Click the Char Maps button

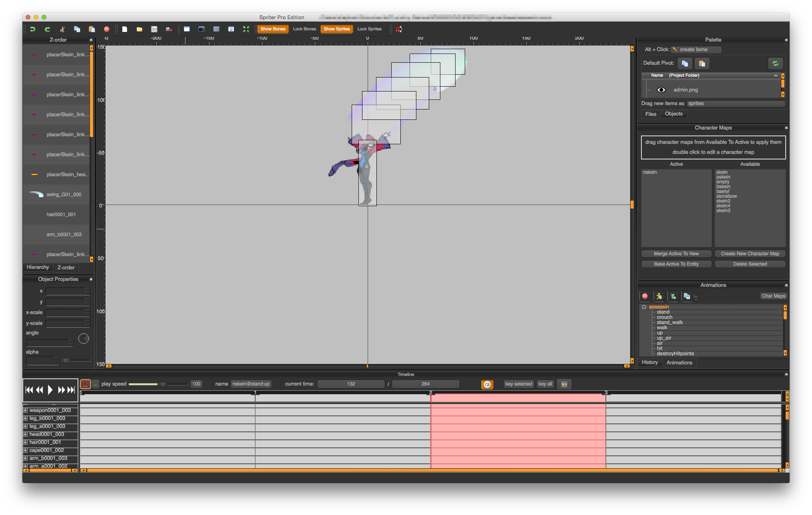pos(774,296)
